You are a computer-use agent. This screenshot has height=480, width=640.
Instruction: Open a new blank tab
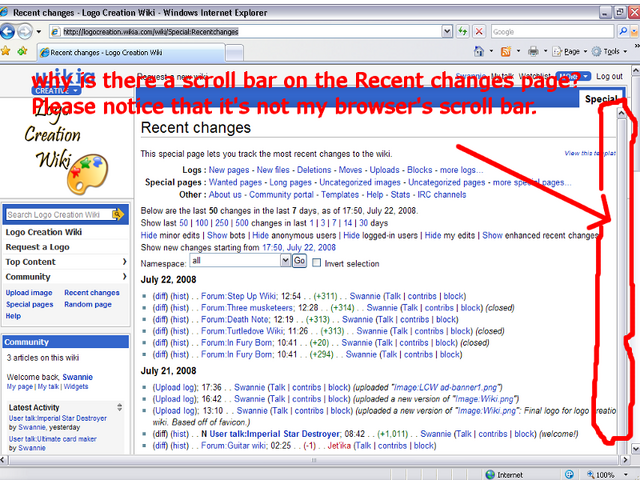tap(235, 53)
